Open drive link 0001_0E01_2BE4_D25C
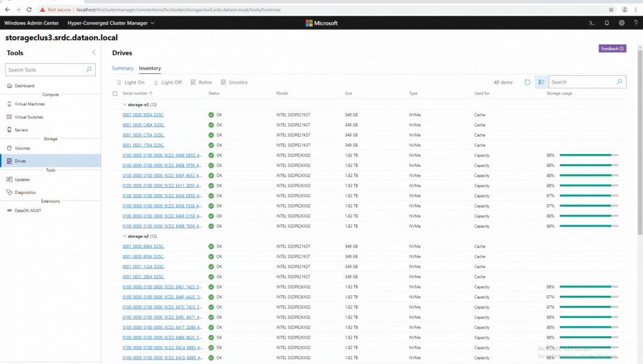 (x=143, y=277)
